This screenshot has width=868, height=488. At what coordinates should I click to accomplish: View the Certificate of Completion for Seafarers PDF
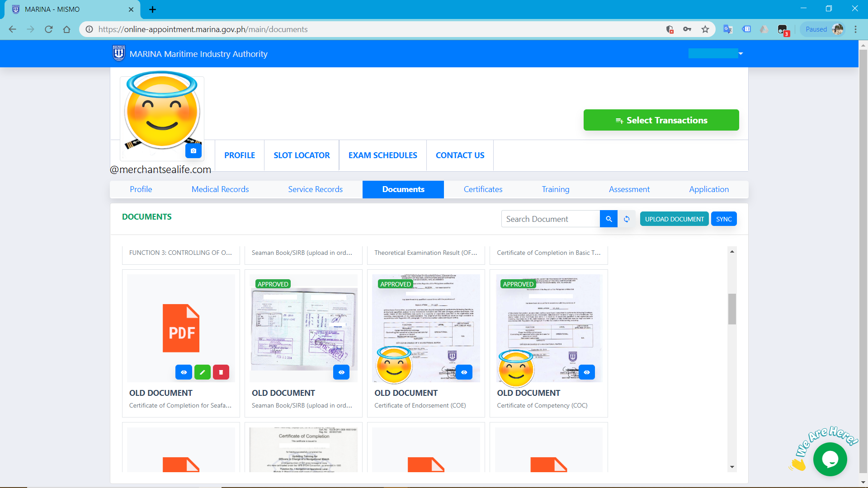[184, 372]
